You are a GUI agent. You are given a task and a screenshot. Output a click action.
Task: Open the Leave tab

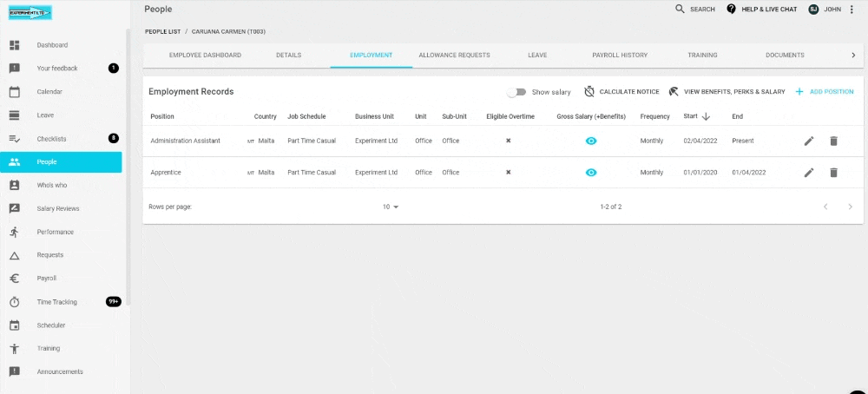click(x=537, y=56)
